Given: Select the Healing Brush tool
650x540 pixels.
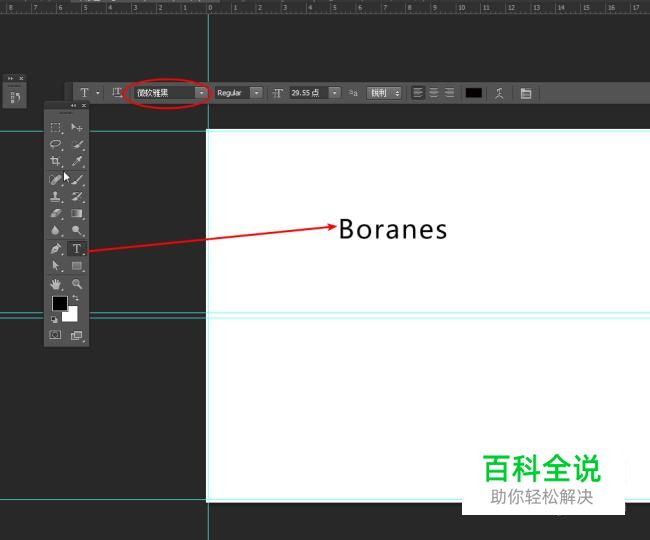Looking at the screenshot, I should coord(55,179).
